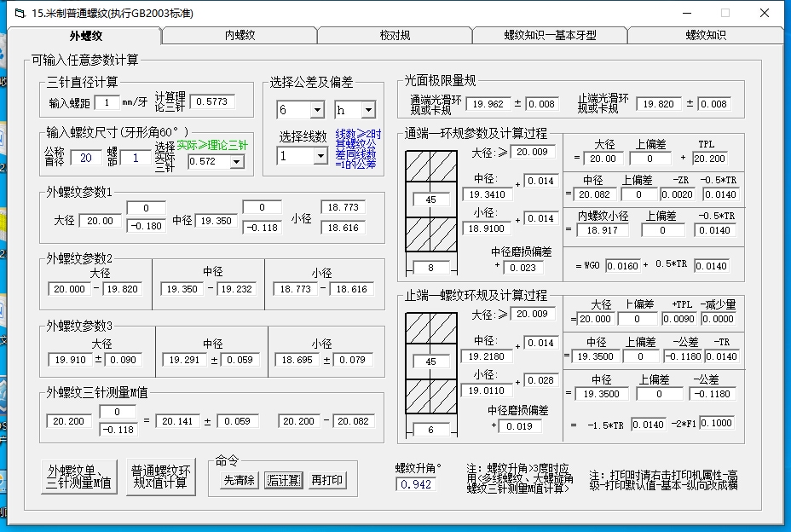Click the 普通螺纹环规X值计算 button
The height and width of the screenshot is (532, 791).
click(159, 477)
